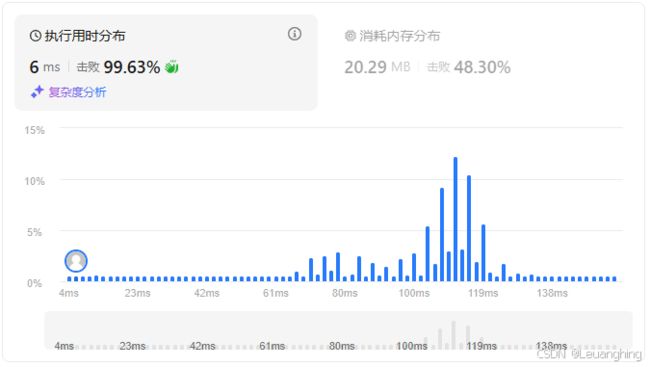The height and width of the screenshot is (367, 650).
Task: Click the 5% y-axis label
Action: 35,232
